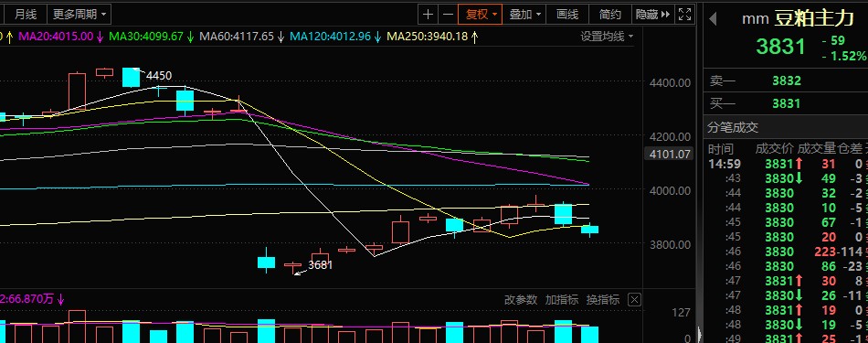Click the 4101.07 price marker on axis
The height and width of the screenshot is (343, 868).
pyautogui.click(x=669, y=154)
